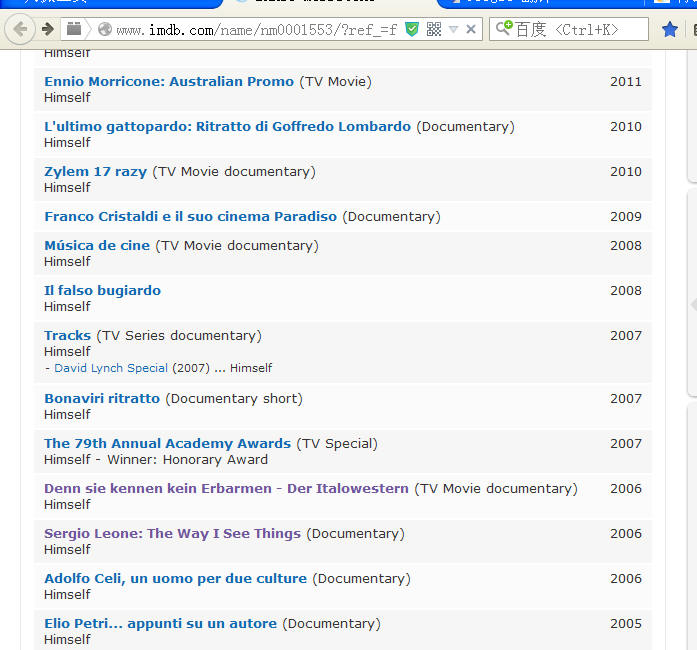The image size is (697, 650).
Task: Click the globe site identity icon
Action: [x=105, y=29]
